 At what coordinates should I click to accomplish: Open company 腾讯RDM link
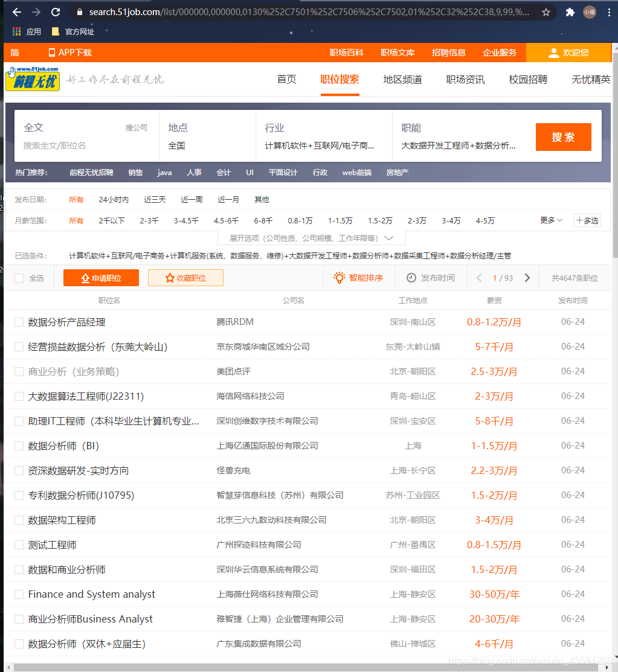235,322
